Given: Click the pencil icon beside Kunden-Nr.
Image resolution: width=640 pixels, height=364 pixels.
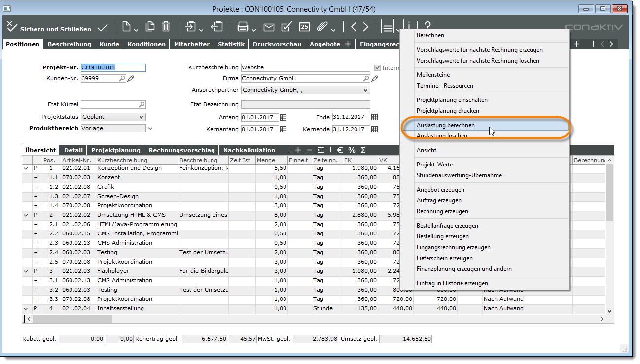Looking at the screenshot, I should pos(131,78).
